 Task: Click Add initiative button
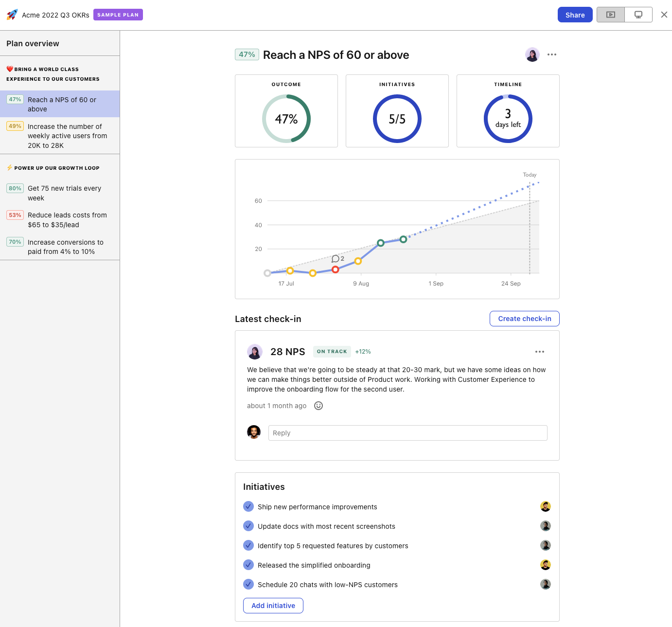point(273,606)
